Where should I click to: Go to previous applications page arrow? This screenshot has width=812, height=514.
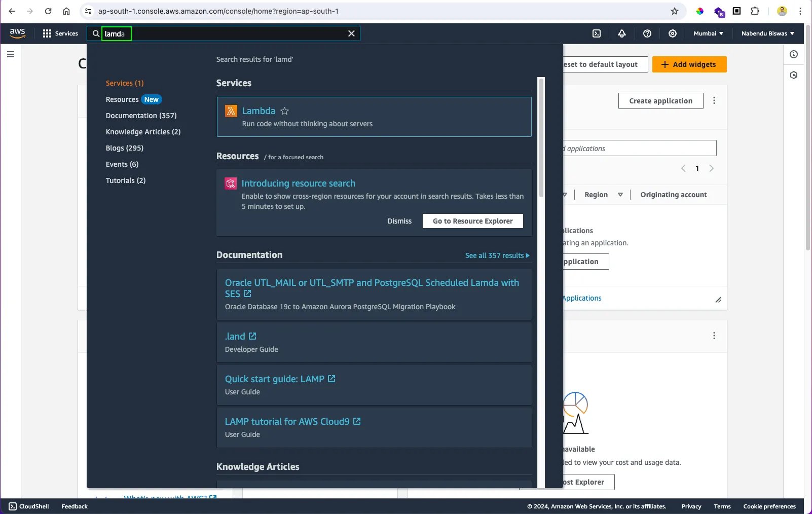coord(683,168)
